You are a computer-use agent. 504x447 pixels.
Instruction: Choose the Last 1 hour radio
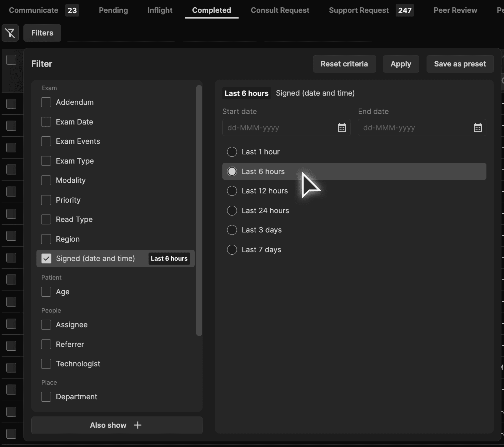point(232,152)
